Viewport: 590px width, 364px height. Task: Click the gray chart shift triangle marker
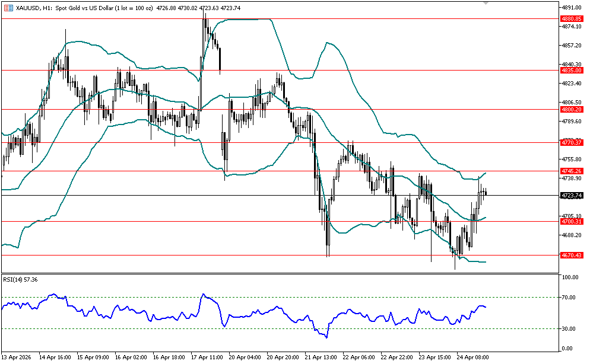click(x=486, y=4)
